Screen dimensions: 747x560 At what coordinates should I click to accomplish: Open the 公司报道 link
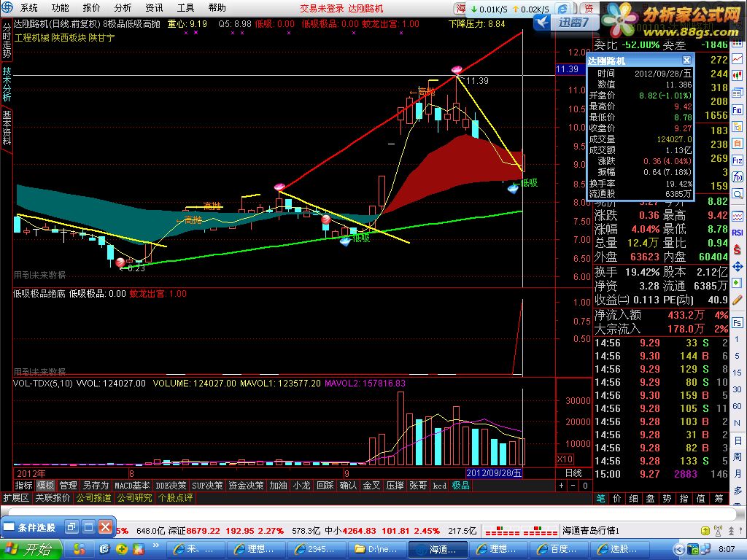coord(94,497)
